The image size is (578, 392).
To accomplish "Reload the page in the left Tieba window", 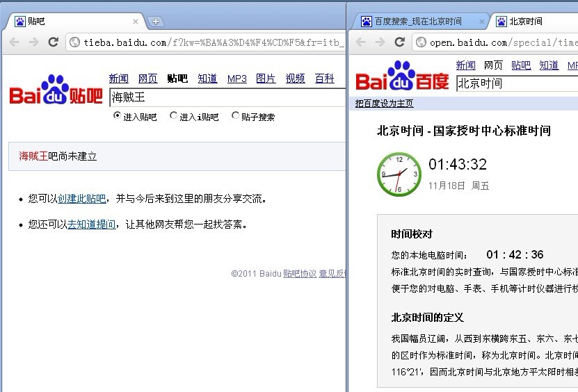I will [x=54, y=42].
